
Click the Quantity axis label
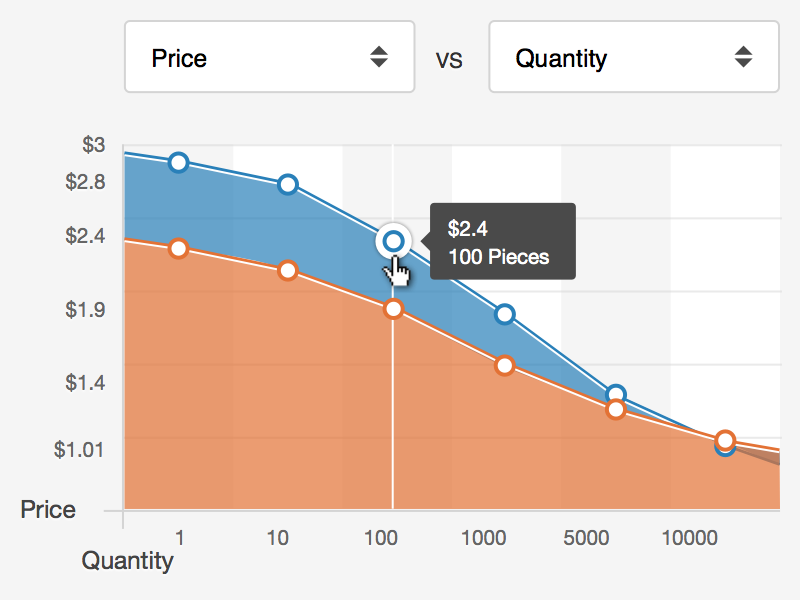(x=128, y=561)
